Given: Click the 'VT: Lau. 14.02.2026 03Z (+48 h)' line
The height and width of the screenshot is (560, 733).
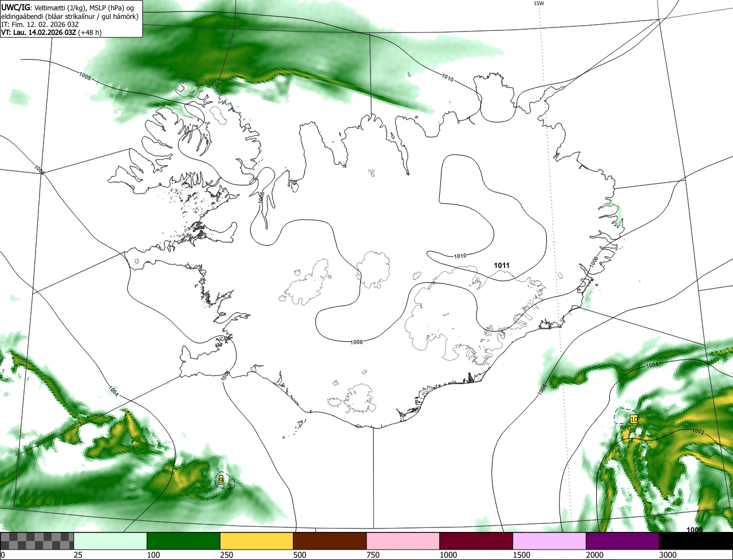Looking at the screenshot, I should click(52, 33).
